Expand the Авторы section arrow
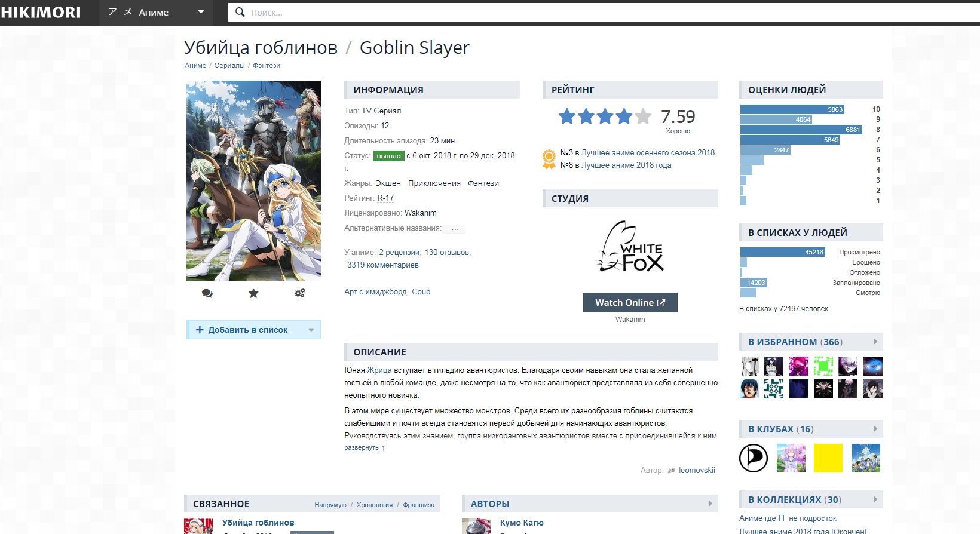Image resolution: width=980 pixels, height=534 pixels. click(x=710, y=504)
